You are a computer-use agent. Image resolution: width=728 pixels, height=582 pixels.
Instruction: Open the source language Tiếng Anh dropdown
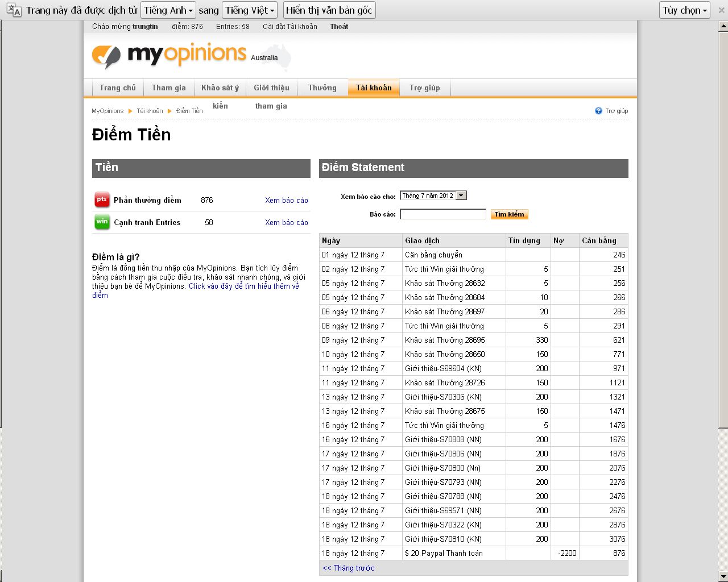point(168,10)
